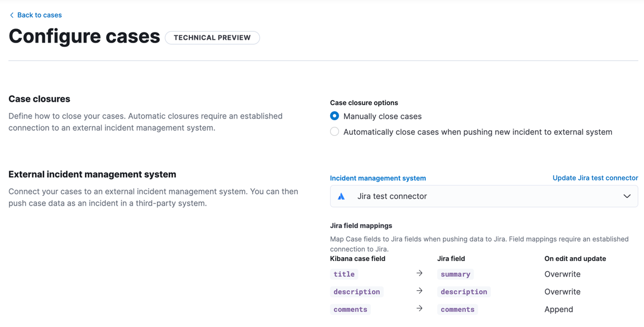Click the arrow icon in comments mapping row

(419, 309)
